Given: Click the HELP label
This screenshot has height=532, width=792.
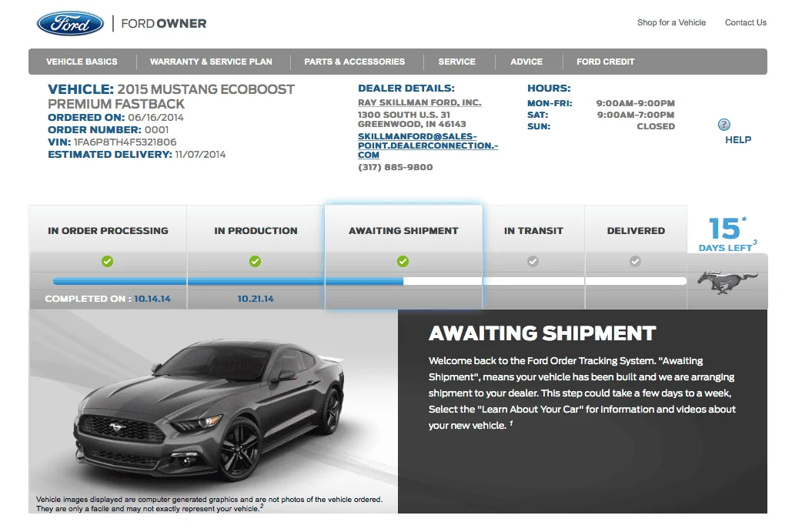Looking at the screenshot, I should [x=738, y=140].
